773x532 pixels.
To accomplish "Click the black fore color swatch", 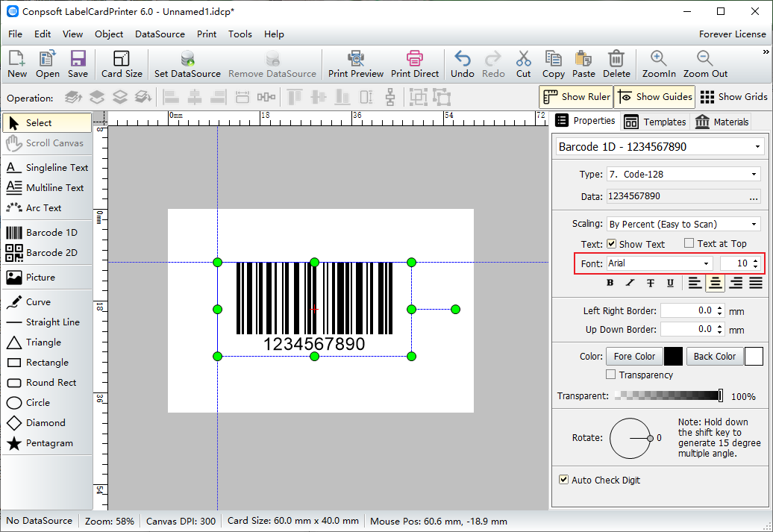I will tap(674, 357).
